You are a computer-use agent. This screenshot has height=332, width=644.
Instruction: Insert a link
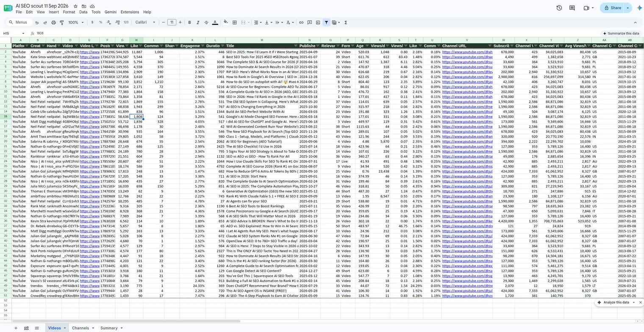coord(301,22)
